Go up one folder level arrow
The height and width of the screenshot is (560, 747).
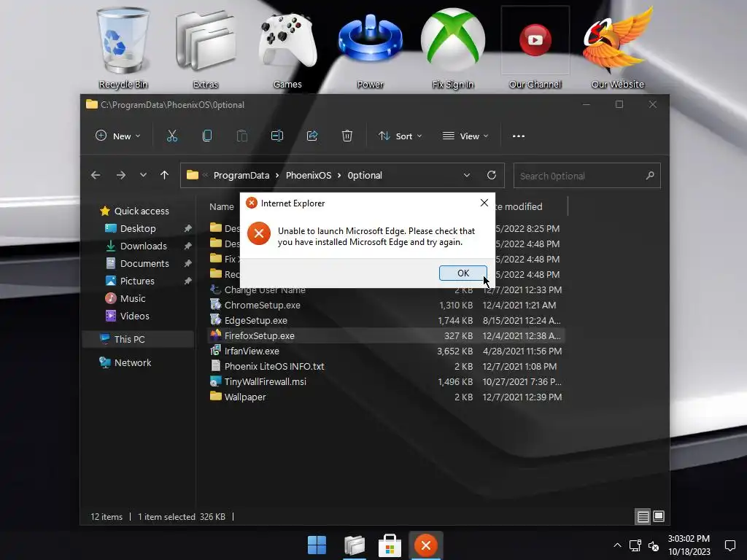(164, 175)
